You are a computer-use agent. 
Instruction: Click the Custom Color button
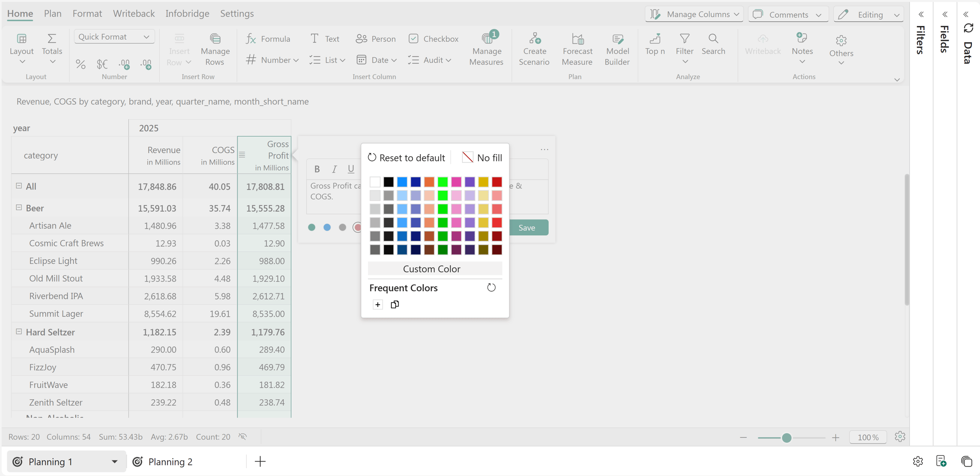[x=431, y=269]
